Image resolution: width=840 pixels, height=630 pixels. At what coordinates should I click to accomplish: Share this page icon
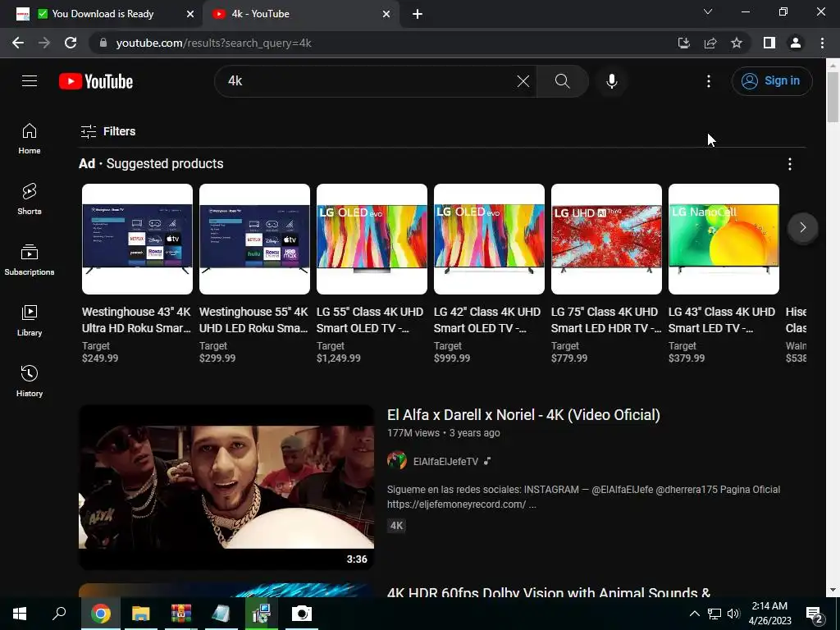click(x=710, y=43)
